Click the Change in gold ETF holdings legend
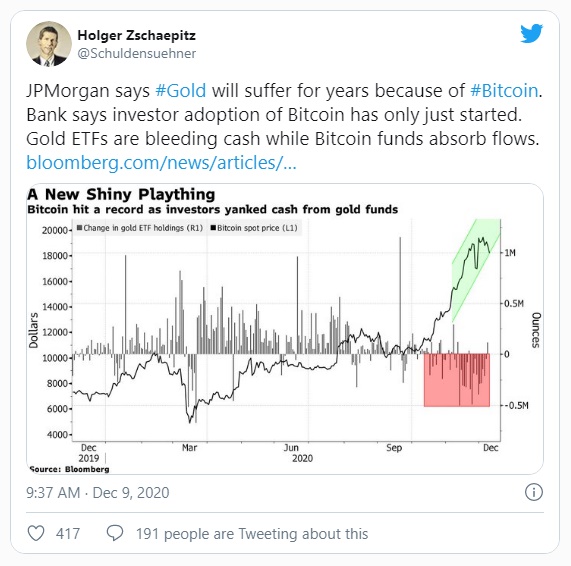 click(140, 228)
